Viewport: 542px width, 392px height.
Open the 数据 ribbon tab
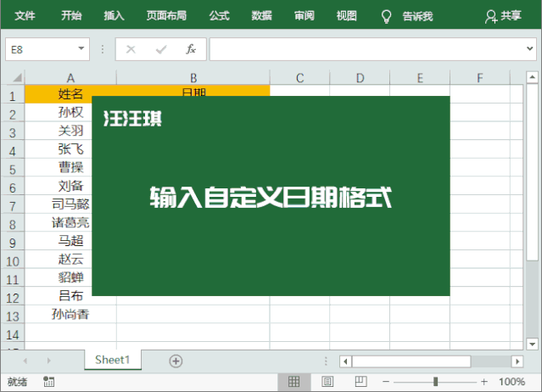[x=261, y=15]
